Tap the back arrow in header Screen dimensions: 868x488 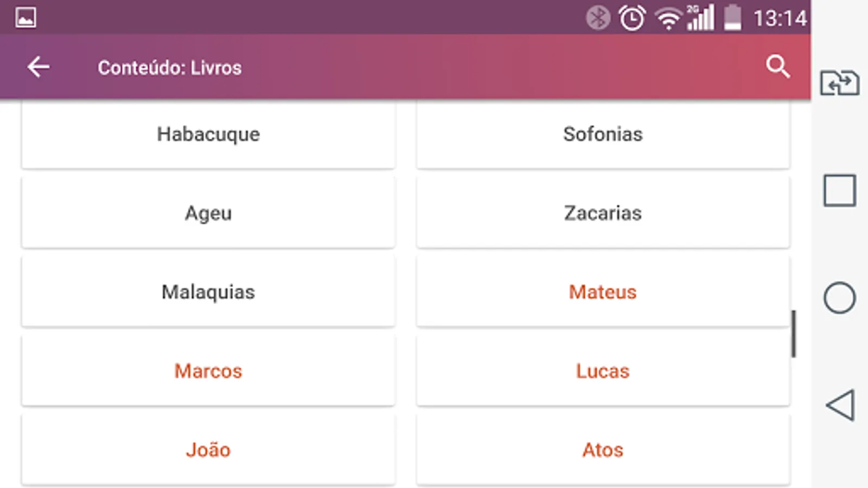38,67
